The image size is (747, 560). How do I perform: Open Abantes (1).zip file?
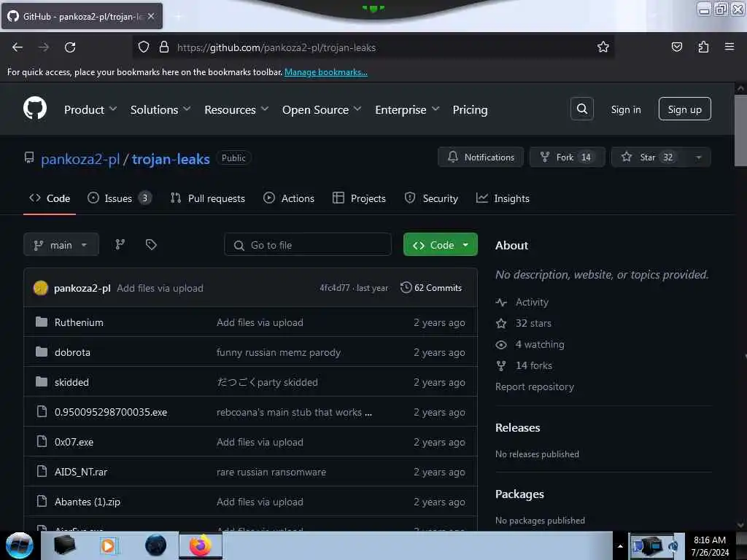(88, 502)
